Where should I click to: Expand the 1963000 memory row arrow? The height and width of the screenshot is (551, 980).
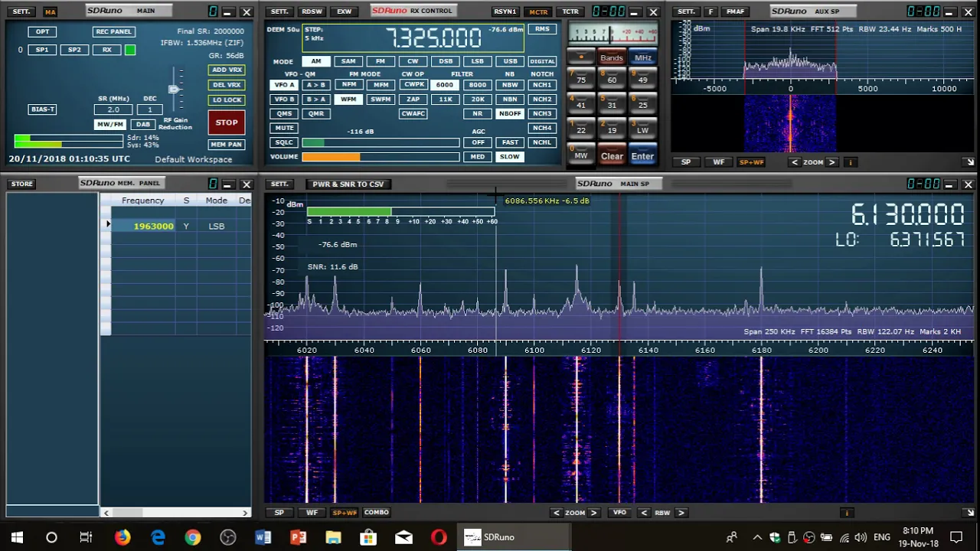(x=107, y=225)
